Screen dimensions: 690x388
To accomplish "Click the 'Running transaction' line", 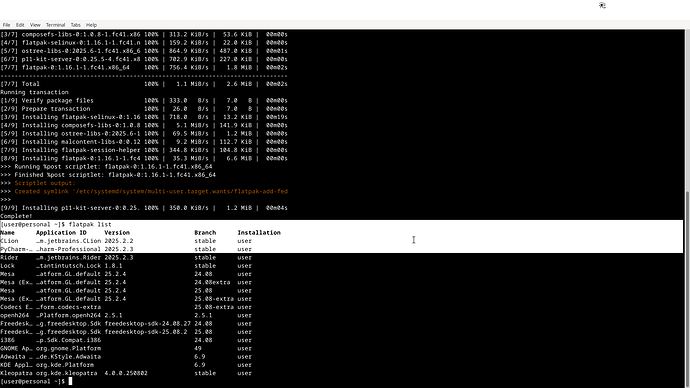I will coord(34,92).
